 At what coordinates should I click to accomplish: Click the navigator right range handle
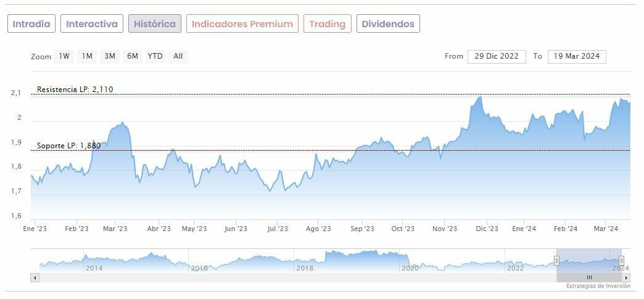pos(621,261)
